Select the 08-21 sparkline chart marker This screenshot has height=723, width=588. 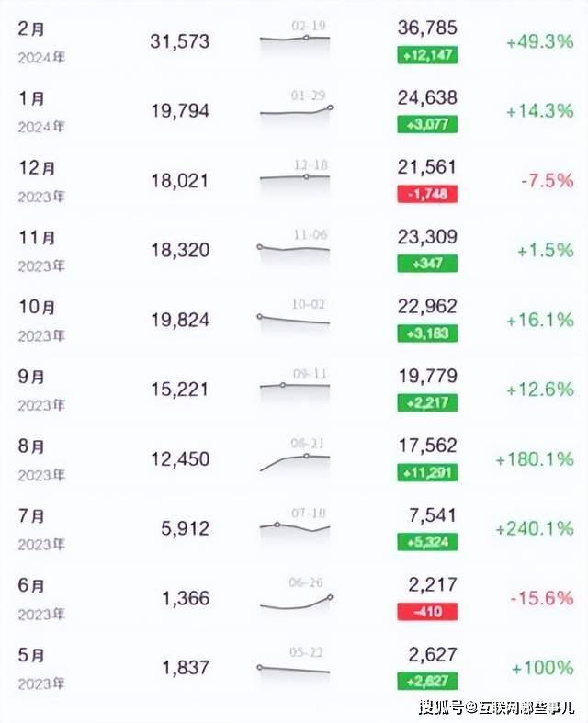[306, 456]
